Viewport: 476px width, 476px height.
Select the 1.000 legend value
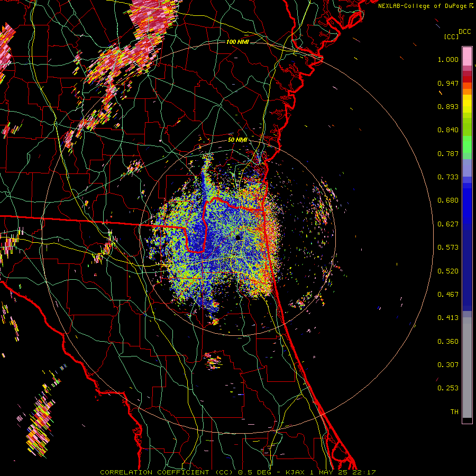click(448, 59)
